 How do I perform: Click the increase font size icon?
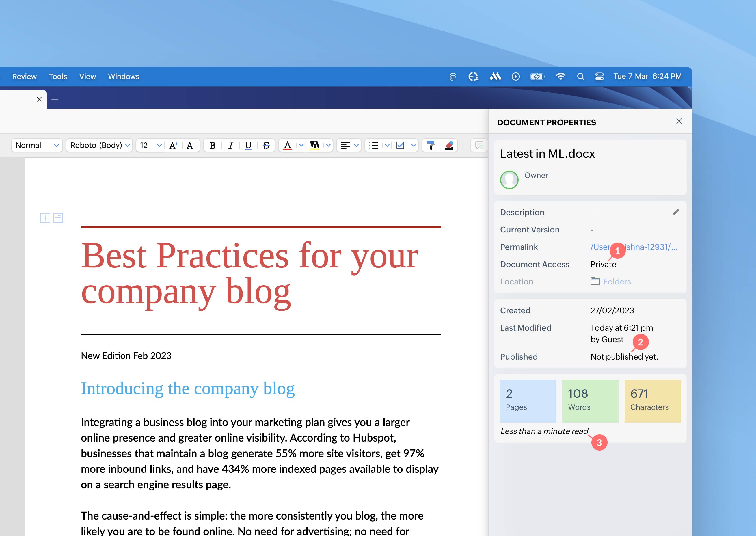coord(173,145)
